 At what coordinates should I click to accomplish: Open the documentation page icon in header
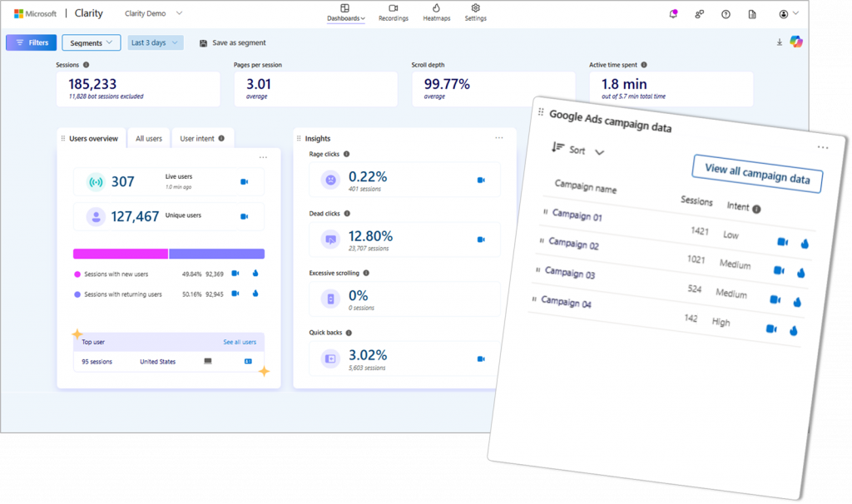point(752,14)
